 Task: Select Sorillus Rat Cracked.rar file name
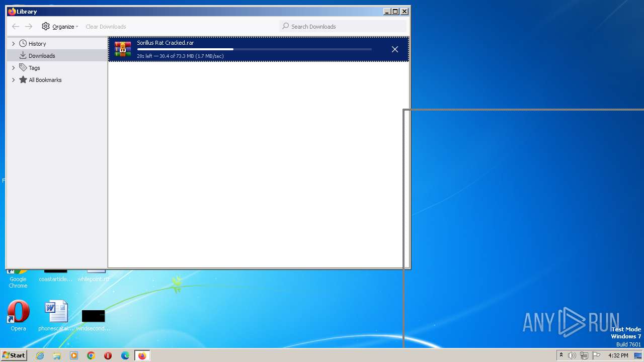(x=165, y=43)
